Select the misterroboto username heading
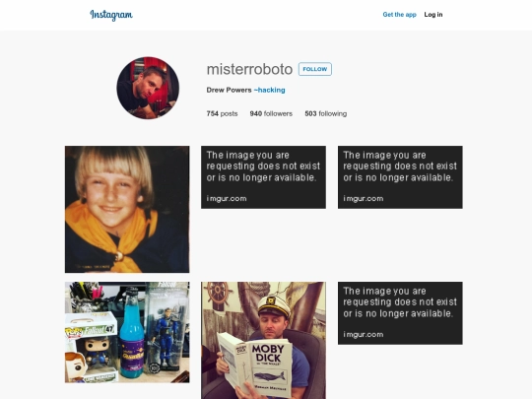532x399 pixels. coord(249,69)
